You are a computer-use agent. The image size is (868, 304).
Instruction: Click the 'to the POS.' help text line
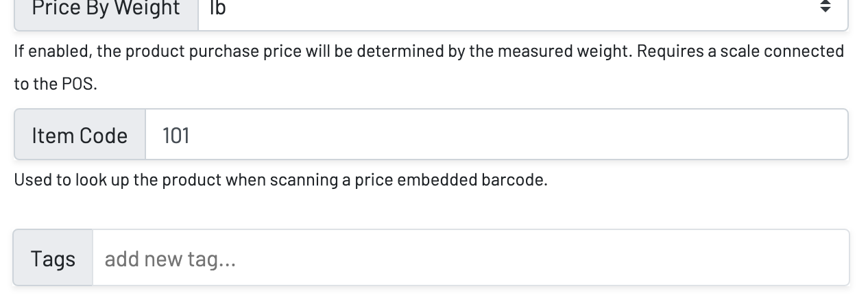click(55, 85)
